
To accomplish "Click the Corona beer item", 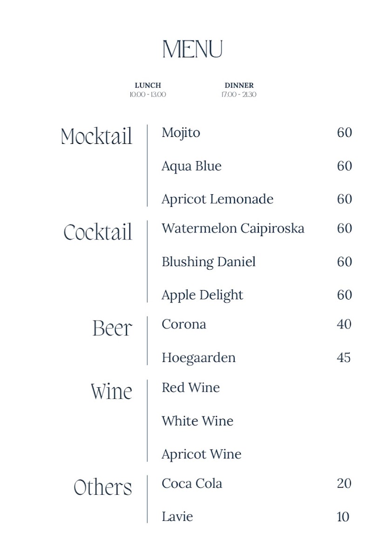I will [184, 324].
